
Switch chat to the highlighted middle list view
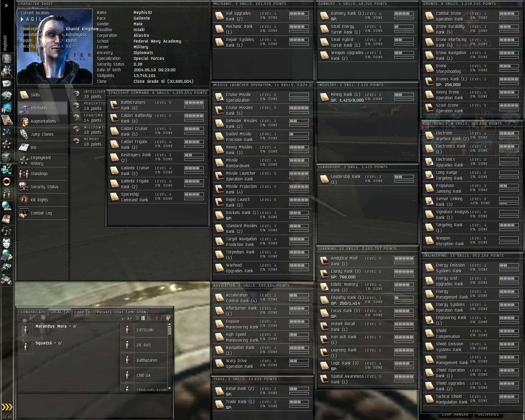click(143, 318)
